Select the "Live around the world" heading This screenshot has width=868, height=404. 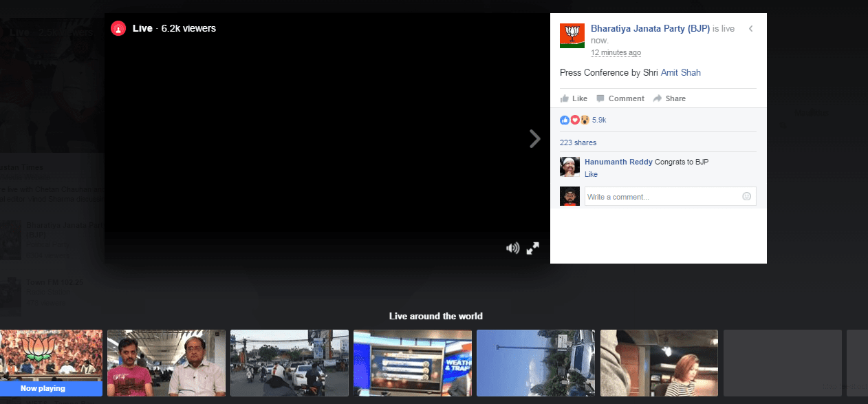436,316
